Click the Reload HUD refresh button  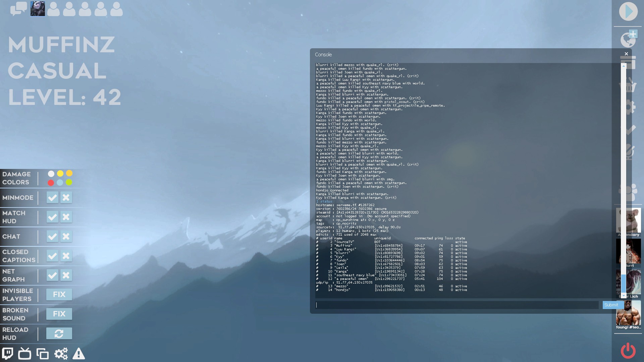click(x=59, y=334)
